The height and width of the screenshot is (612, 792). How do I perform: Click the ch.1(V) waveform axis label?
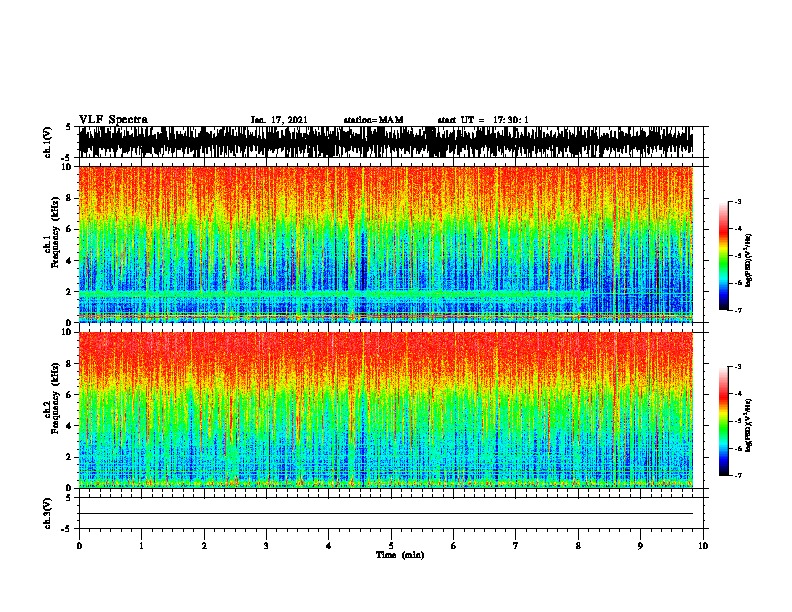point(48,142)
